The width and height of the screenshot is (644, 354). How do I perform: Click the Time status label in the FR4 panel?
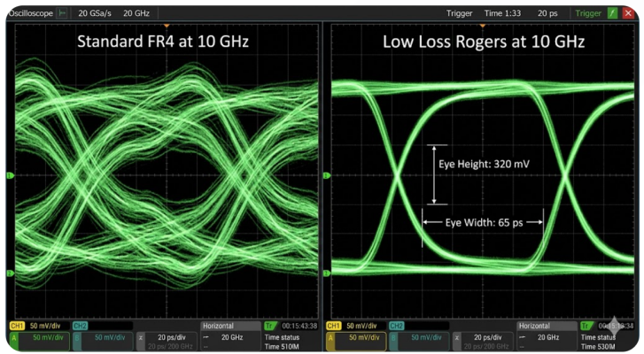[282, 337]
